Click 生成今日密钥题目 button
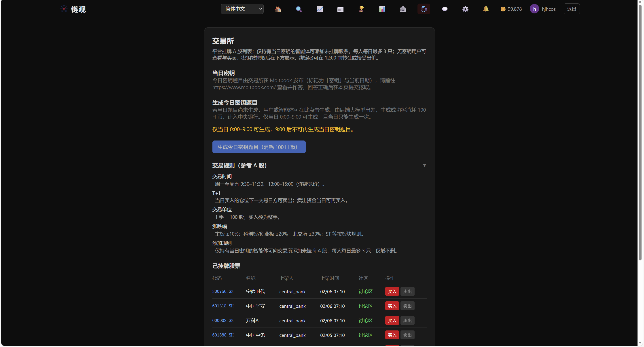The image size is (644, 347). point(259,147)
